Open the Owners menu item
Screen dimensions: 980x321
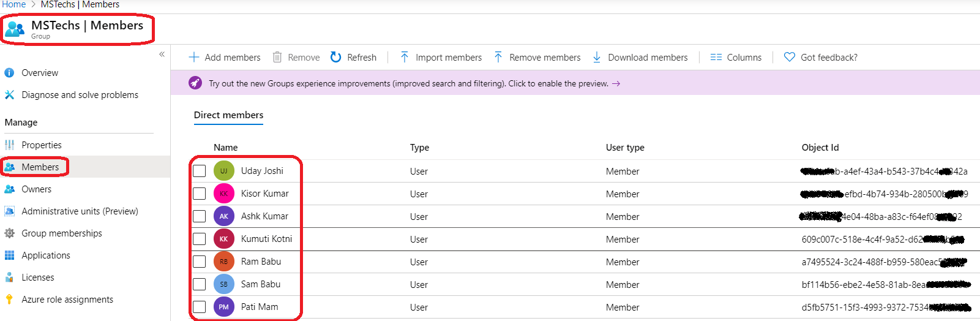tap(36, 189)
